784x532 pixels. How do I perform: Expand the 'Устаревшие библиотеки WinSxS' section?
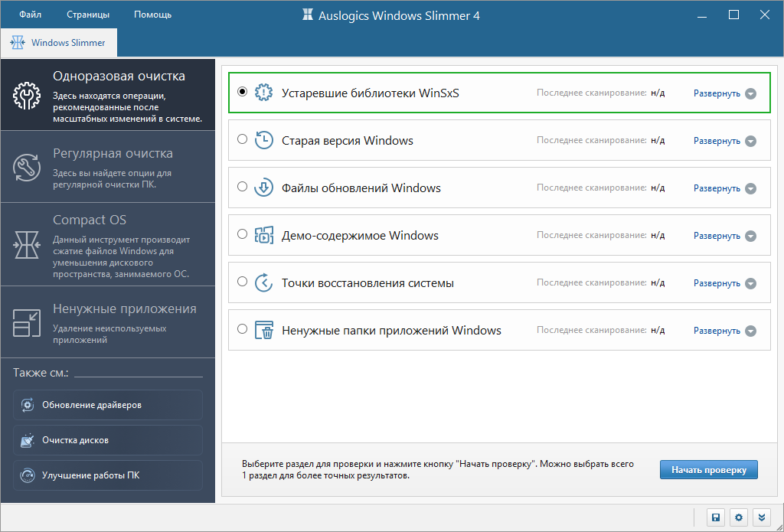(x=724, y=93)
